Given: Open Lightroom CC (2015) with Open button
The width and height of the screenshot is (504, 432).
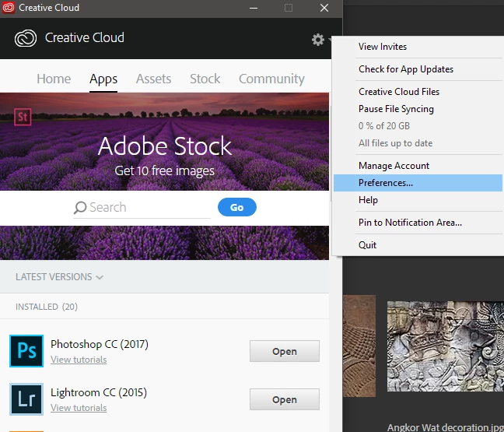Looking at the screenshot, I should (285, 399).
